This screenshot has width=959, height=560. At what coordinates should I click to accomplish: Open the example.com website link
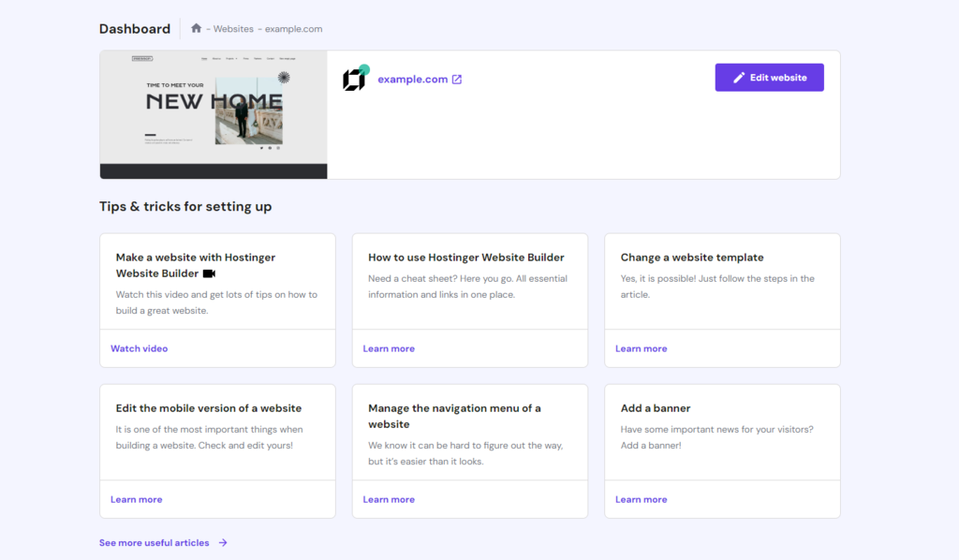click(412, 79)
